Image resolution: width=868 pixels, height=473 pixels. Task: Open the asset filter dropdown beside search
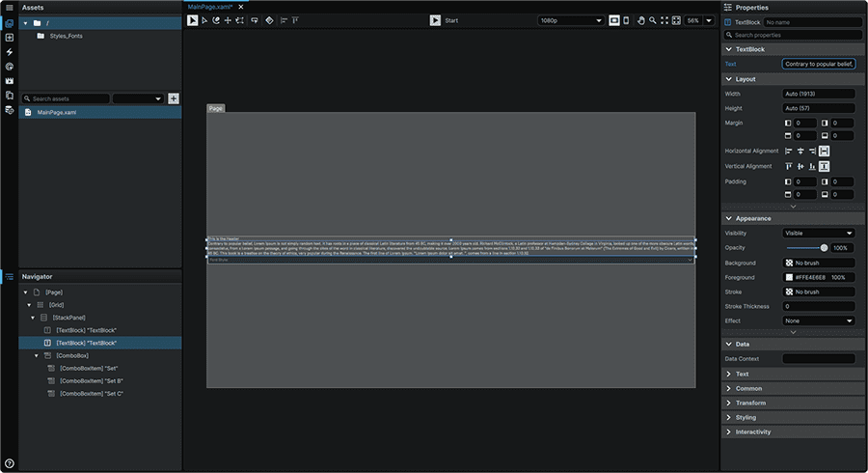138,98
